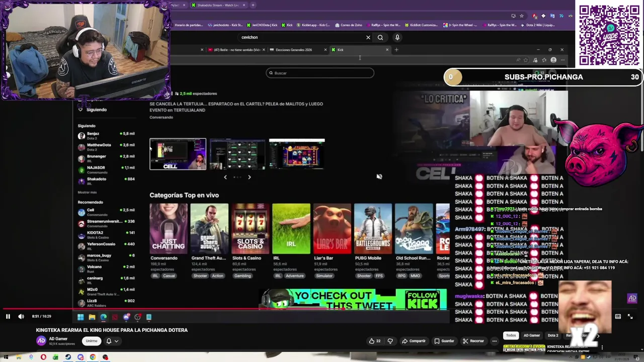Save video with the Guardar button
Viewport: 644px width, 362px height.
coord(444,341)
